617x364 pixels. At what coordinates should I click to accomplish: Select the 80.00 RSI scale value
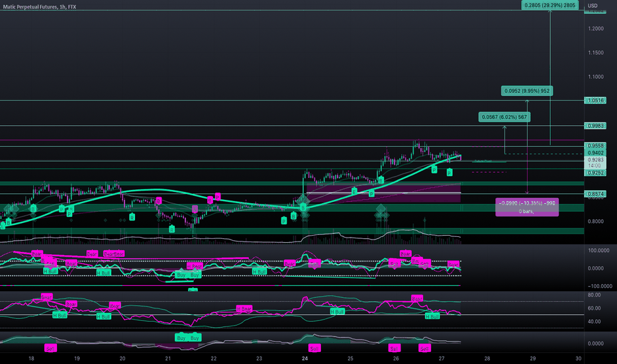[x=594, y=295]
